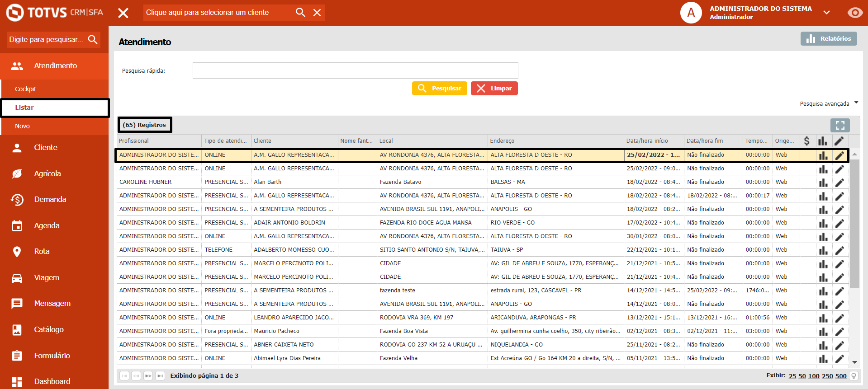
Task: Click the Fazenda Boa Vista cell
Action: coord(432,331)
